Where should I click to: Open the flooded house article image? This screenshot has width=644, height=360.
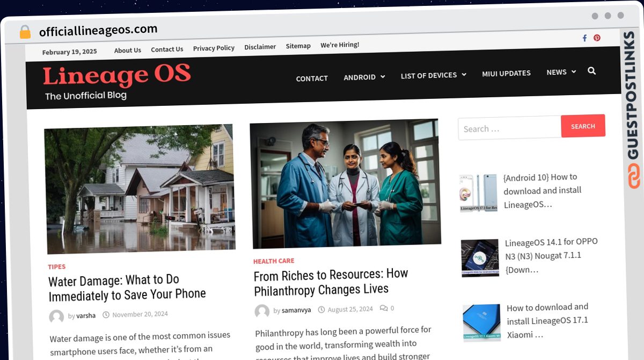140,189
